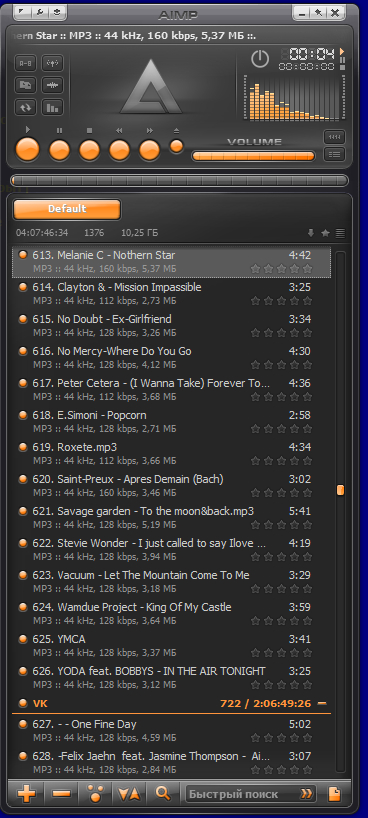Rate E.Simoni - Popcorn with first star

(255, 429)
